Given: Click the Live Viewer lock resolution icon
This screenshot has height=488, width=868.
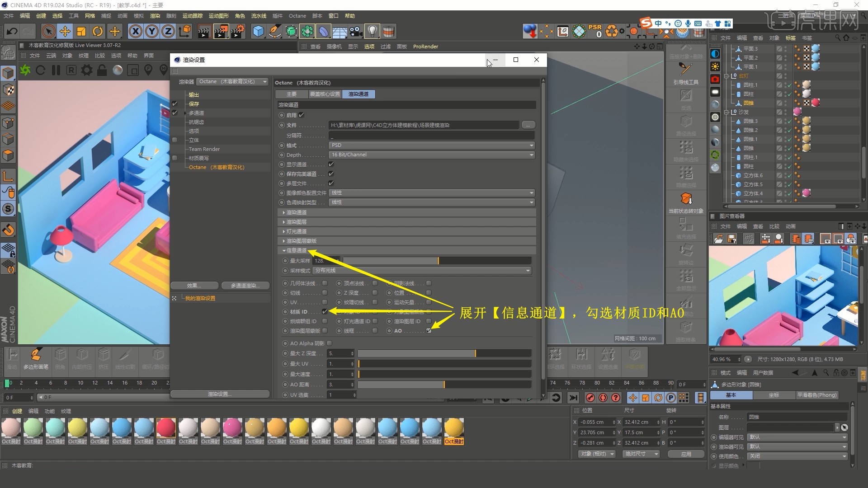Looking at the screenshot, I should tap(102, 70).
